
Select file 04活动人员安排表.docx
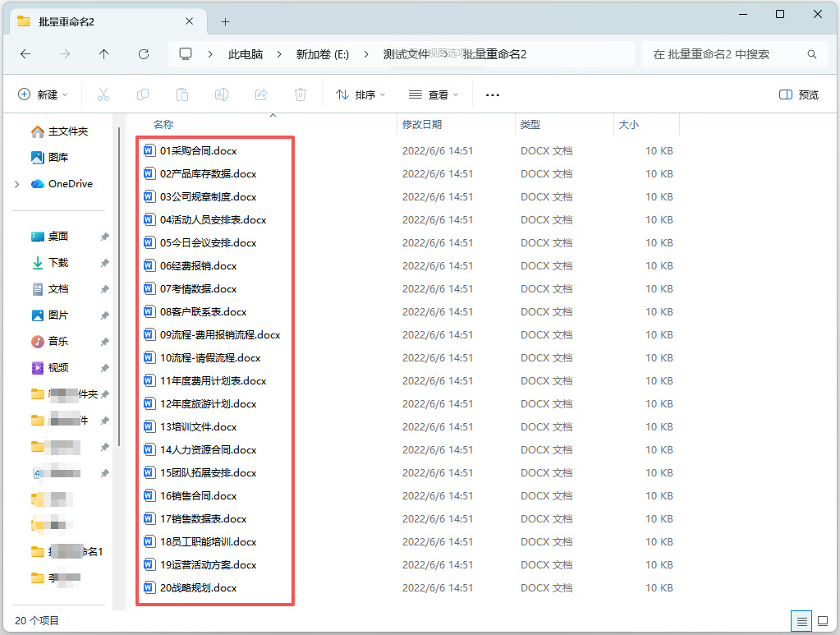tap(213, 219)
